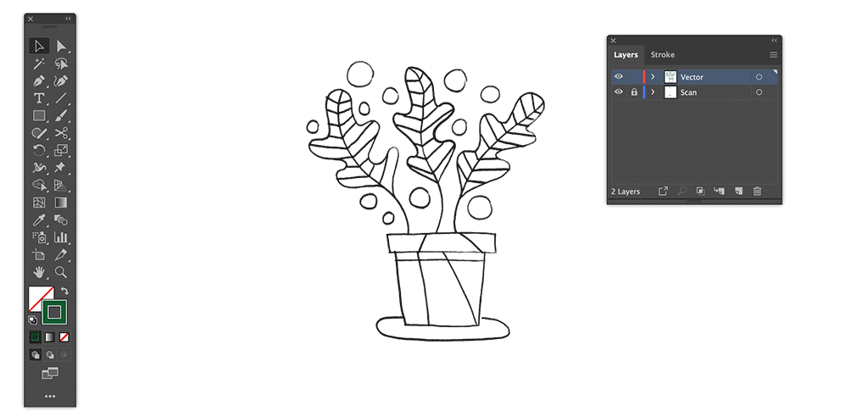This screenshot has height=417, width=868.
Task: Enable Draw Normal mode
Action: [36, 355]
